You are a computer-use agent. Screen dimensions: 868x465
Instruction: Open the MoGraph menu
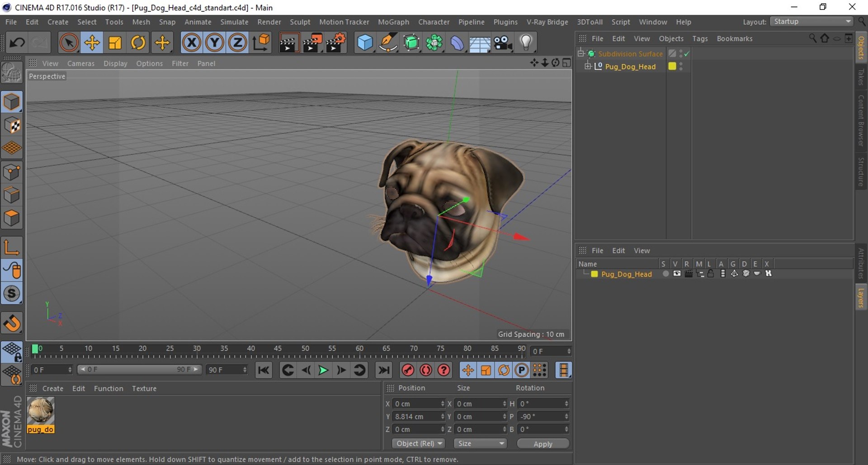(x=393, y=22)
